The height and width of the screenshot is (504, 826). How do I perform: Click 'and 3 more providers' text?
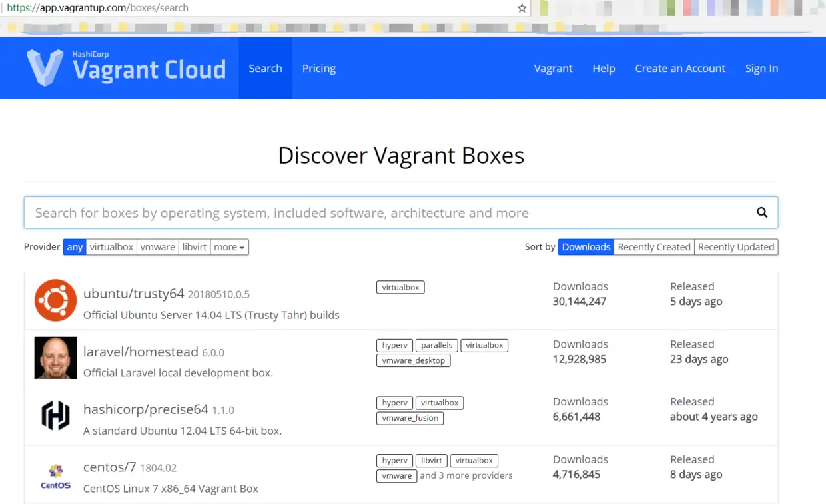pos(466,475)
